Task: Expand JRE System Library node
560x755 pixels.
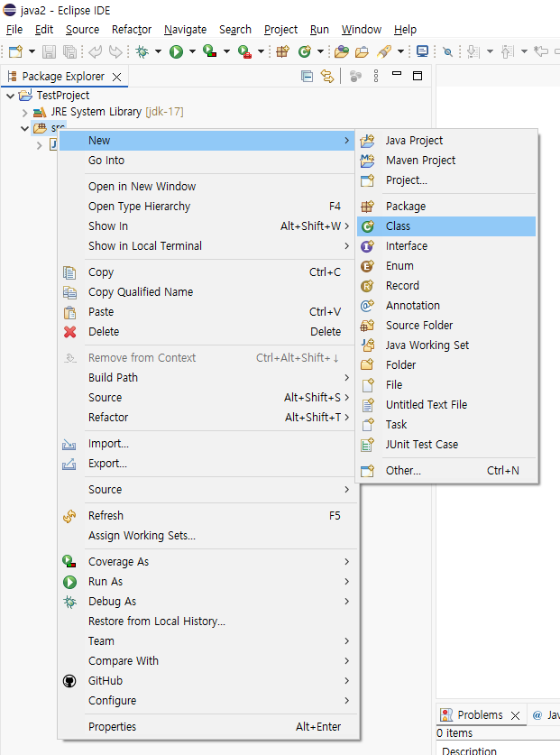Action: (24, 113)
